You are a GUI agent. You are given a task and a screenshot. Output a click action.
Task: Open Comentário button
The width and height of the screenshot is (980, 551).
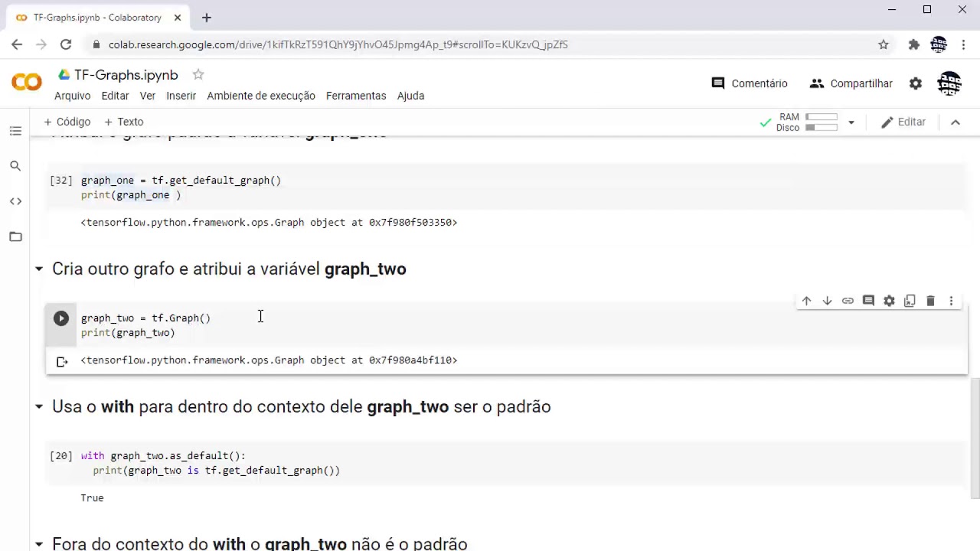tap(750, 83)
